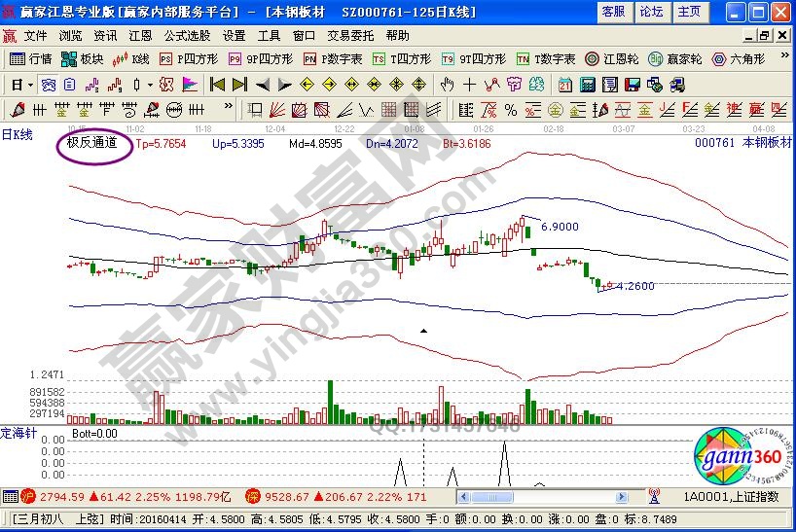Open the 工具 menu
Image resolution: width=796 pixels, height=532 pixels.
click(x=269, y=36)
